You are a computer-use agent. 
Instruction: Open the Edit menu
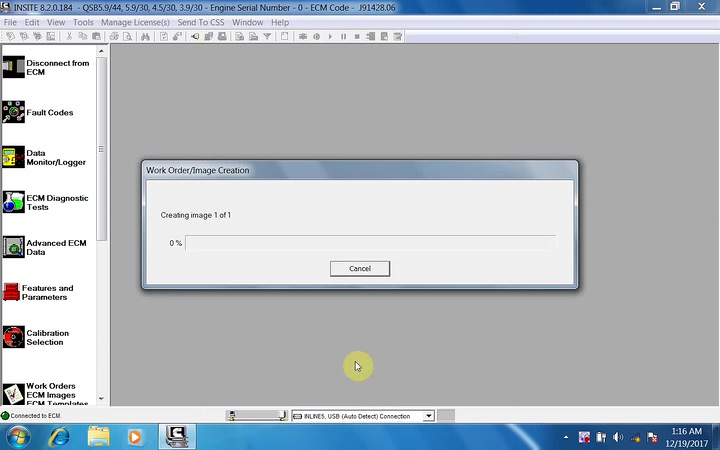point(32,22)
